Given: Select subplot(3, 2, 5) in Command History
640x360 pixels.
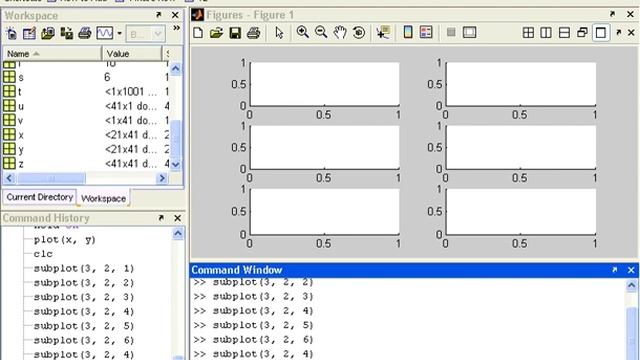Looking at the screenshot, I should click(84, 326).
